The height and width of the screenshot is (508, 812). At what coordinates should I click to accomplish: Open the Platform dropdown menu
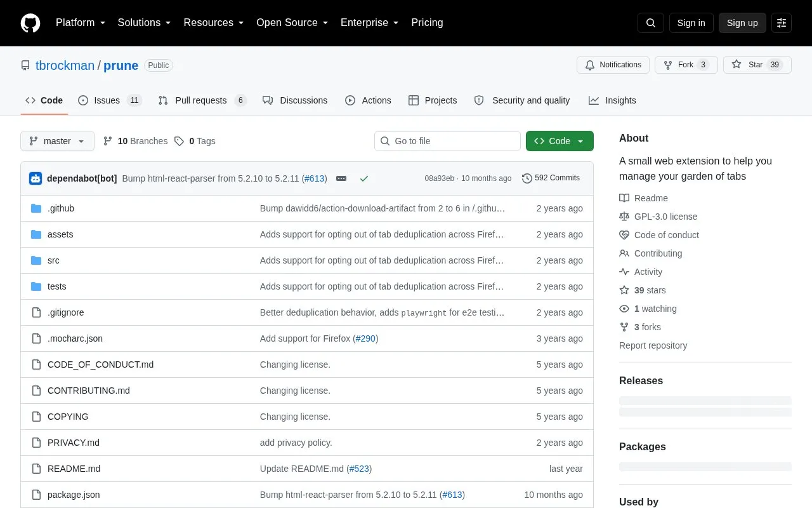(x=81, y=23)
